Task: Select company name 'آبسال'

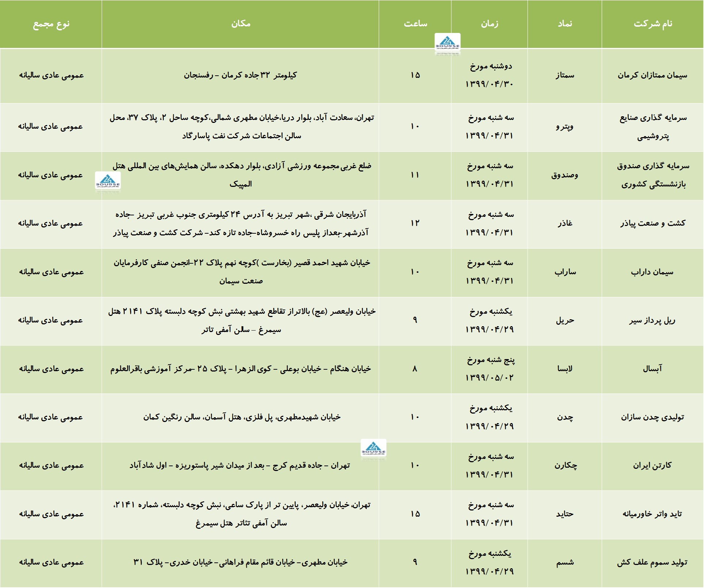Action: coord(652,369)
